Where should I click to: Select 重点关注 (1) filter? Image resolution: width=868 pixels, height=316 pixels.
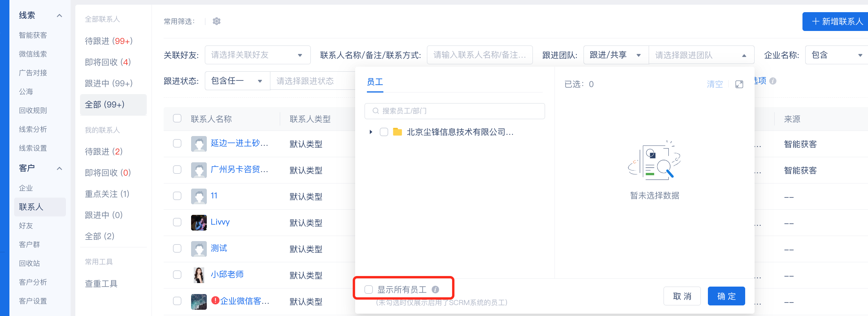(x=107, y=194)
